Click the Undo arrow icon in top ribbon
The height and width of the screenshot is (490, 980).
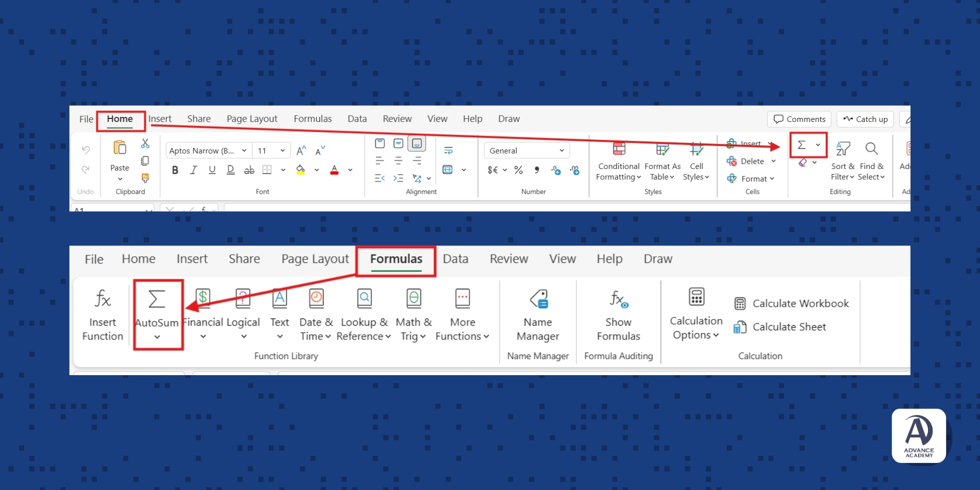click(86, 150)
